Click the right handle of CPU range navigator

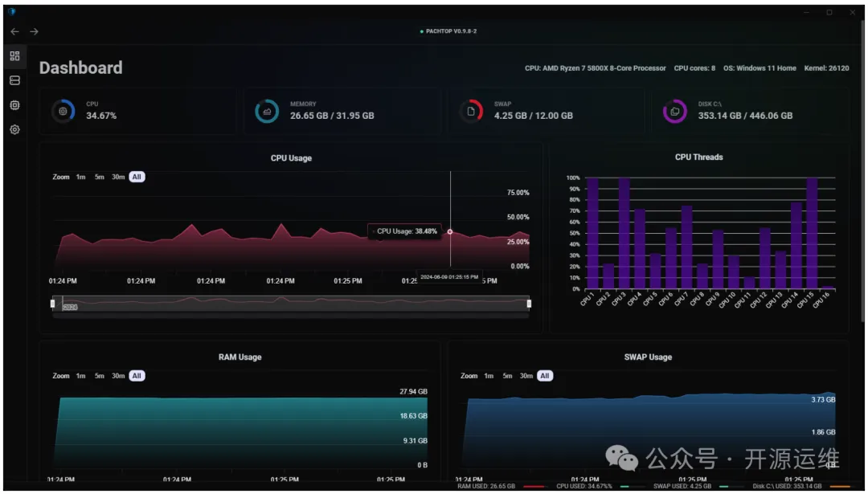(x=529, y=303)
